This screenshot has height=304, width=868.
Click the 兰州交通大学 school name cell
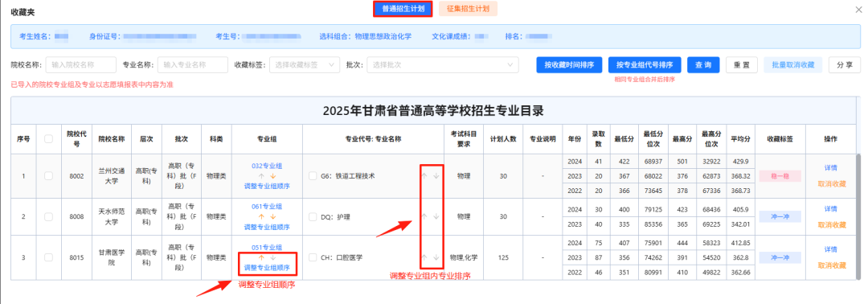[112, 175]
